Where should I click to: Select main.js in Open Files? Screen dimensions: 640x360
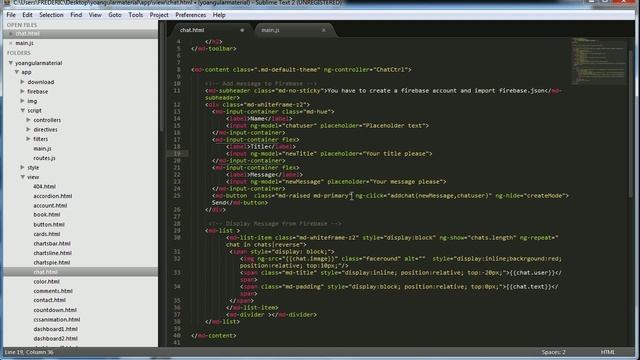(24, 43)
